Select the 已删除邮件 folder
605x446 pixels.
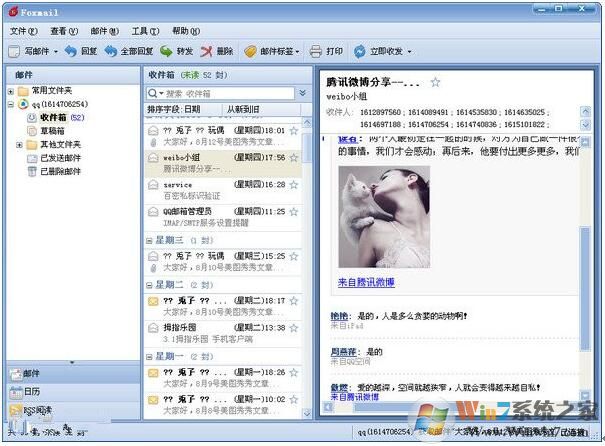(61, 172)
